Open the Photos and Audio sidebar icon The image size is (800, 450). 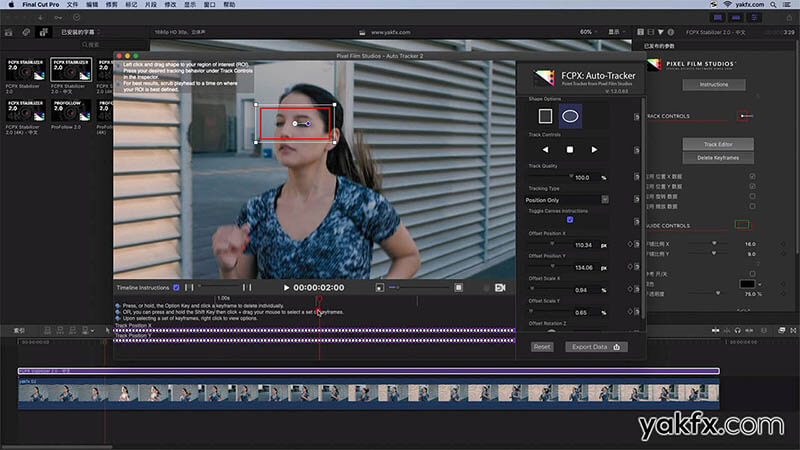click(x=26, y=32)
